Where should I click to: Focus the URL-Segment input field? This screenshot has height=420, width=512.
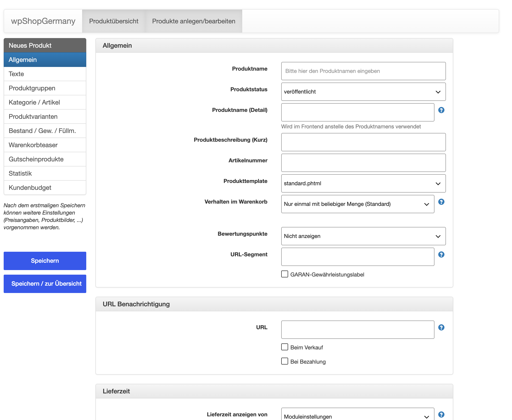(x=358, y=257)
